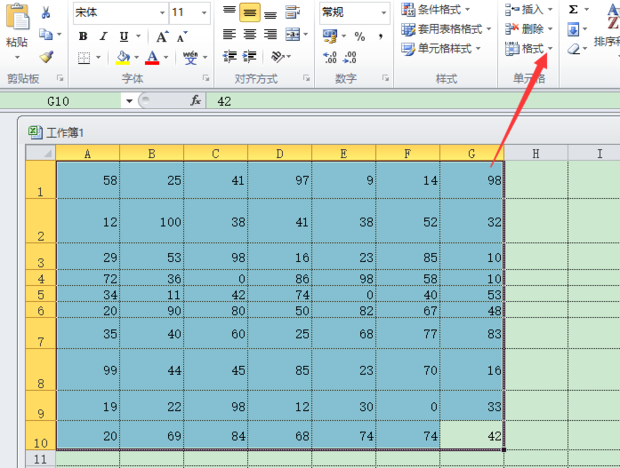The width and height of the screenshot is (620, 468).
Task: Open the fill color dropdown arrow
Action: click(x=136, y=58)
